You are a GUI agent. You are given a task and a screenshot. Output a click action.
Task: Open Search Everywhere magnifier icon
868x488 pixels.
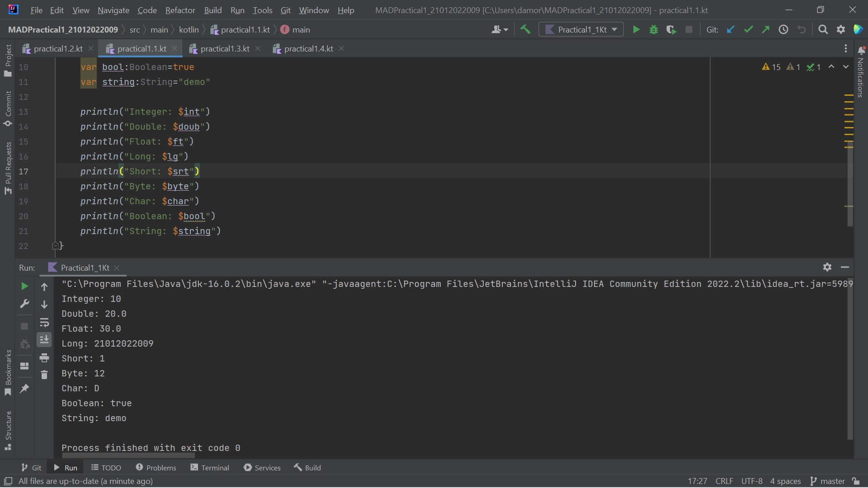tap(823, 29)
